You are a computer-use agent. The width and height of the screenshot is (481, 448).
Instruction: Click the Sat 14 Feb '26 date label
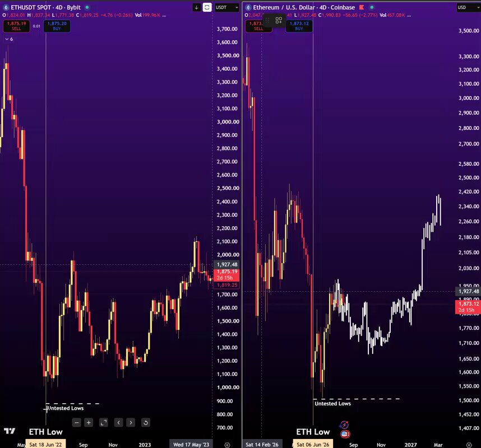(262, 444)
